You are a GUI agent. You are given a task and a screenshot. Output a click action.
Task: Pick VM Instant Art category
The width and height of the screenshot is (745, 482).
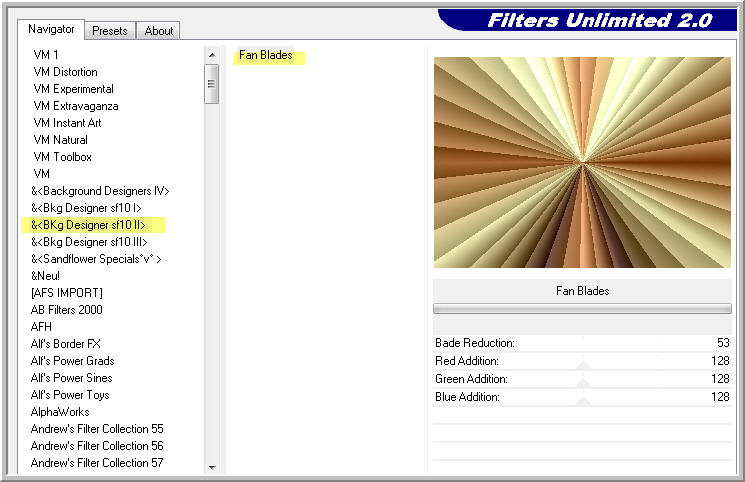pos(67,123)
